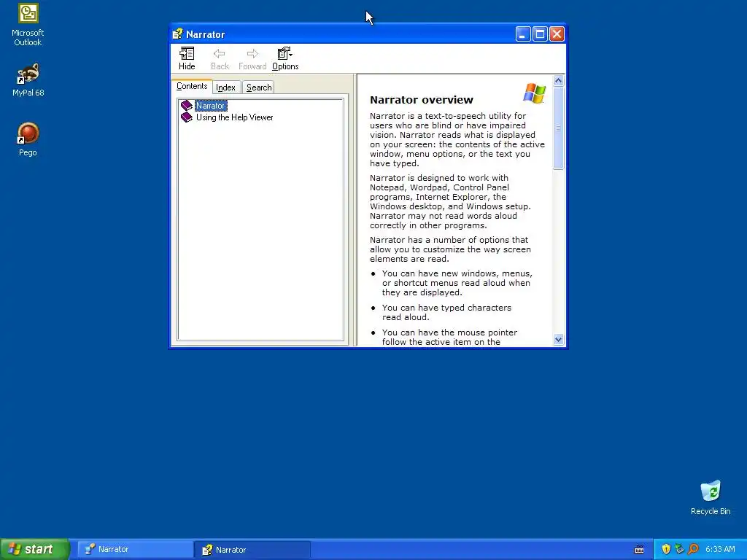Image resolution: width=747 pixels, height=560 pixels.
Task: Maximize the Narrator help window
Action: [540, 34]
